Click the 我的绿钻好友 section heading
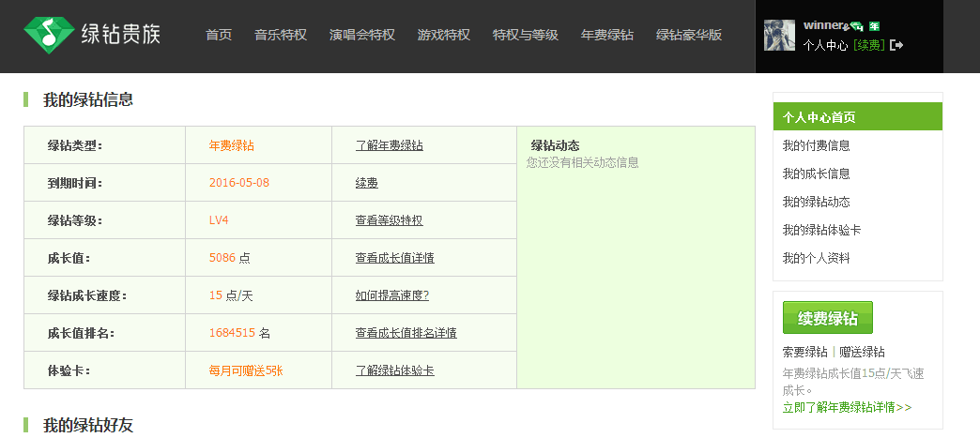 (x=88, y=426)
